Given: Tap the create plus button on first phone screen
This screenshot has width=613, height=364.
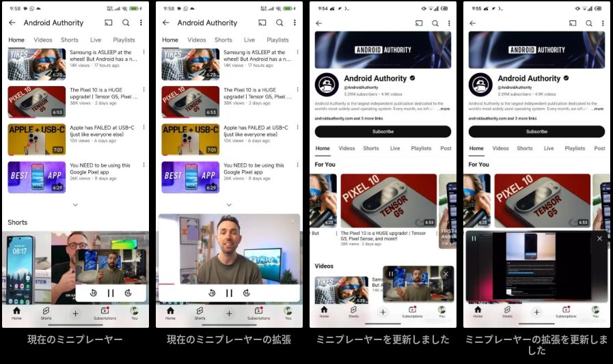Looking at the screenshot, I should pos(75,313).
